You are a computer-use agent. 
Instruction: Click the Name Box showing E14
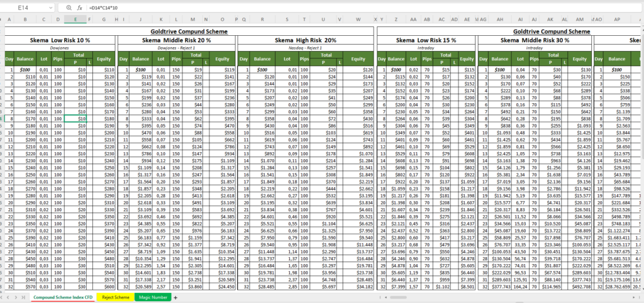point(26,8)
